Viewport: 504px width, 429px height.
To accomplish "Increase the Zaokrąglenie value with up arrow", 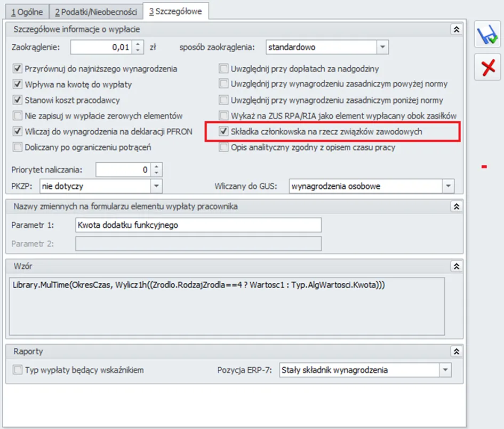I will tap(138, 44).
